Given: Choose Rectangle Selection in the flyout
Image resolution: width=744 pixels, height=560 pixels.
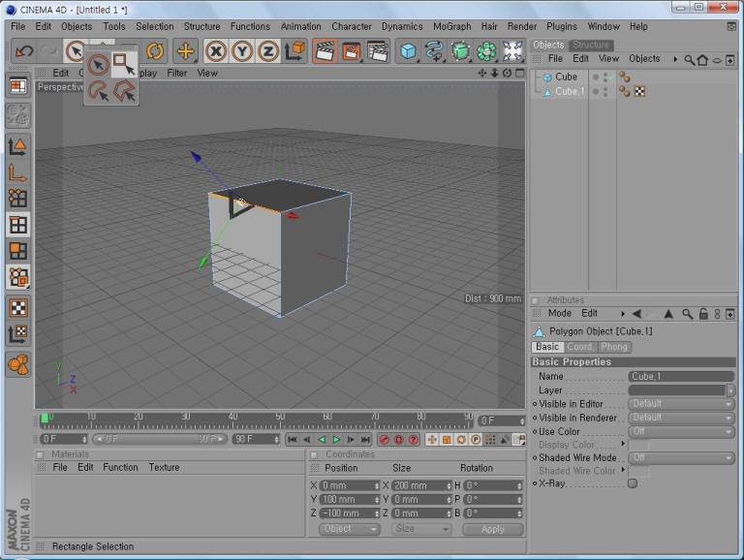Looking at the screenshot, I should pyautogui.click(x=124, y=64).
